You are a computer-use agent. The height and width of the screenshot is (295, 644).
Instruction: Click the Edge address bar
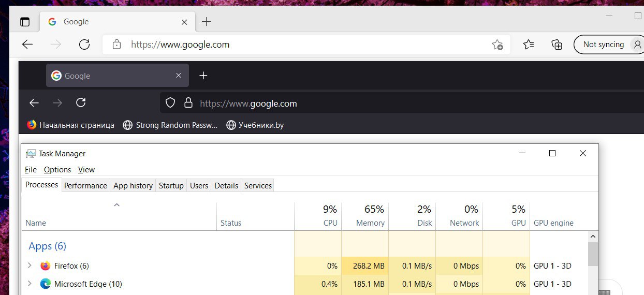pyautogui.click(x=306, y=45)
